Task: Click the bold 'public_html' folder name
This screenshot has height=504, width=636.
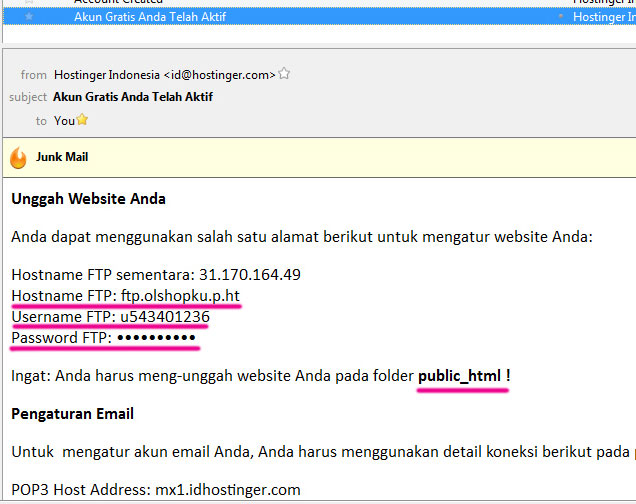Action: [x=460, y=376]
